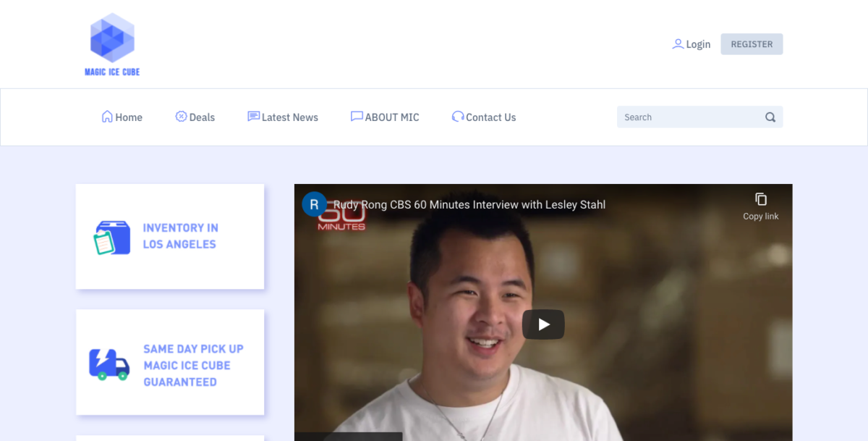Copy the video link icon
Viewport: 868px width, 441px height.
(760, 199)
